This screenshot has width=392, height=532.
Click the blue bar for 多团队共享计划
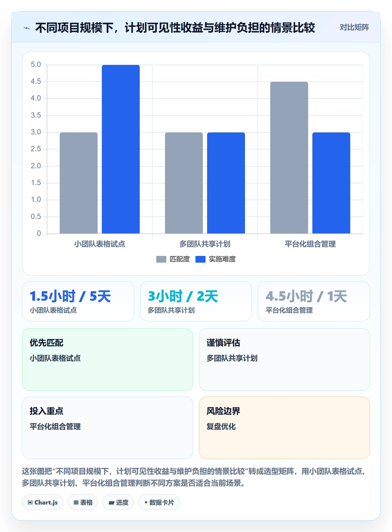226,183
